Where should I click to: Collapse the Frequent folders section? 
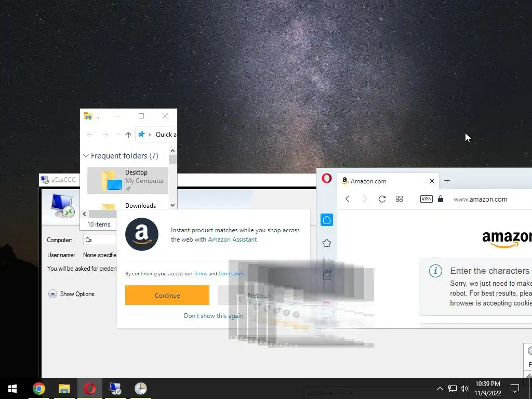click(86, 156)
